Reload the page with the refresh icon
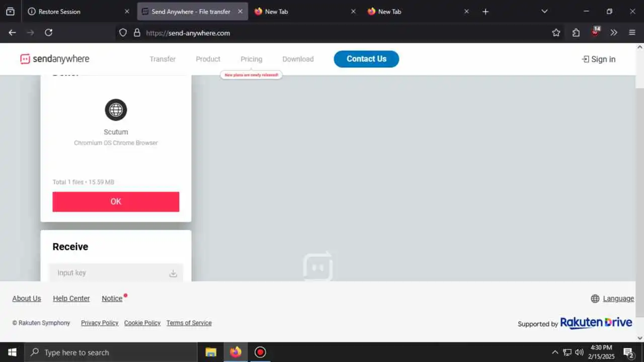This screenshot has height=362, width=644. click(48, 33)
